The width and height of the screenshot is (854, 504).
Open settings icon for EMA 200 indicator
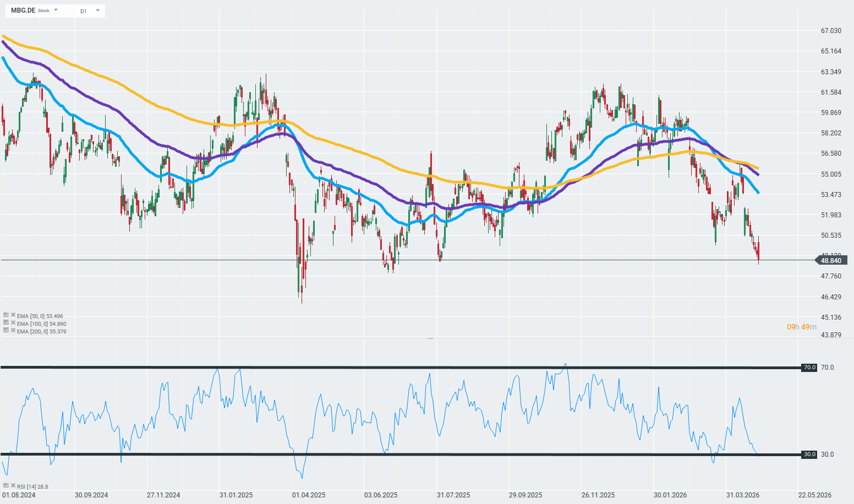tap(6, 330)
